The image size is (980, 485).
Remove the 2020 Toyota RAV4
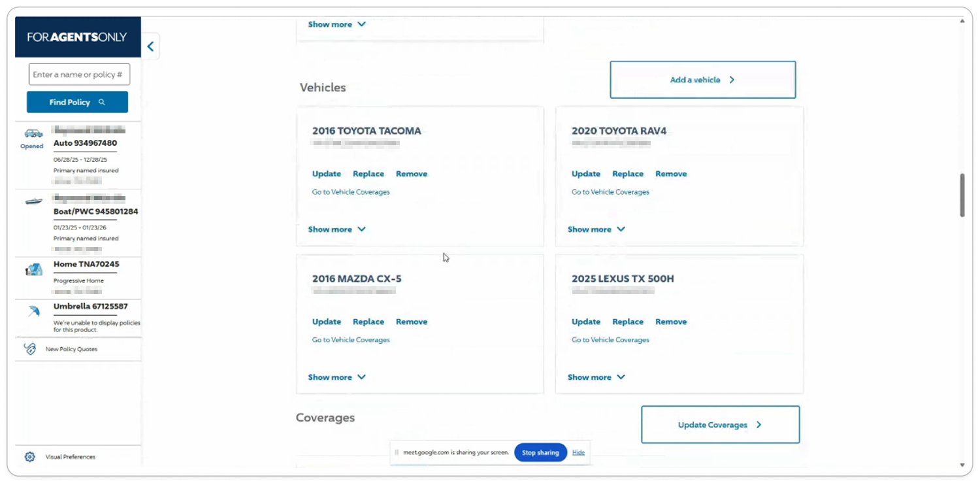pos(671,174)
